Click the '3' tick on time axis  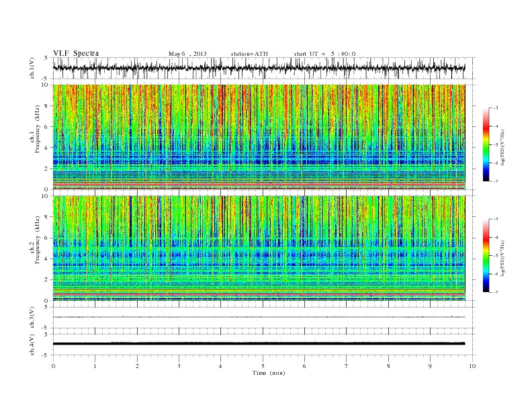click(x=179, y=366)
